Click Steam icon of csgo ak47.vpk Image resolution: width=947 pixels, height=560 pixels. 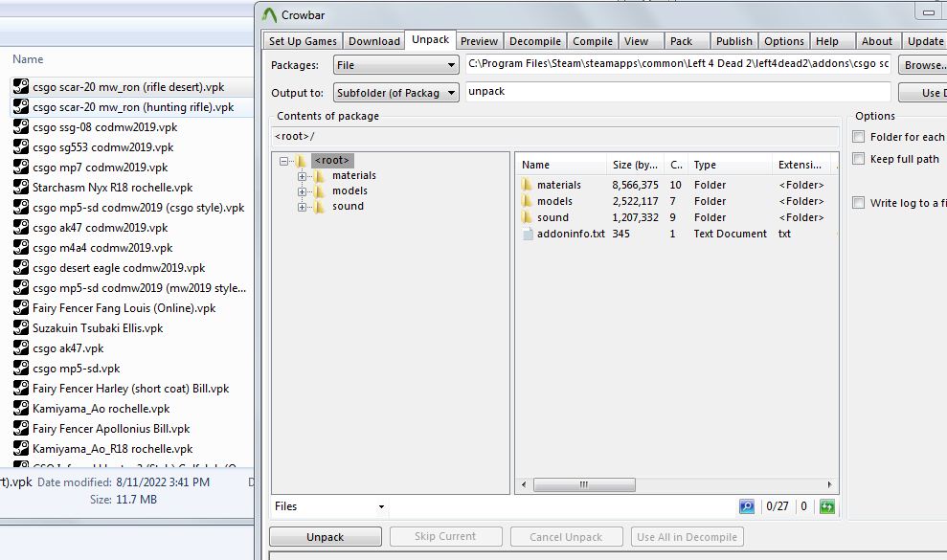[21, 347]
